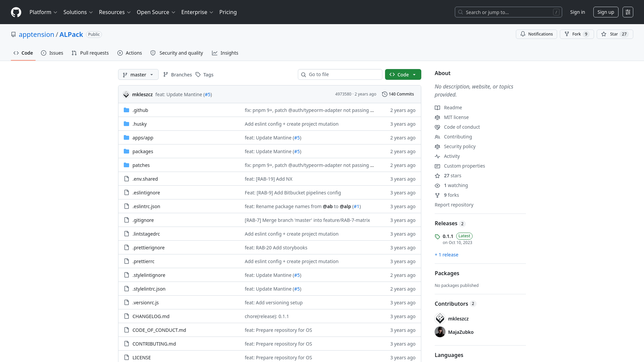This screenshot has width=644, height=362.
Task: Open the + 1 release link
Action: point(446,255)
